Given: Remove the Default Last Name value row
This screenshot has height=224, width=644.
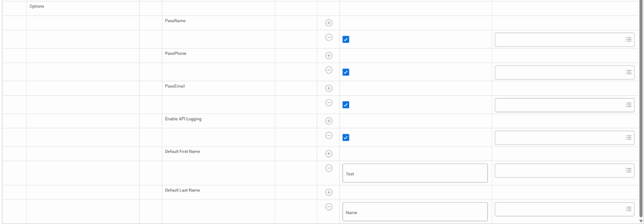Looking at the screenshot, I should coord(329,207).
